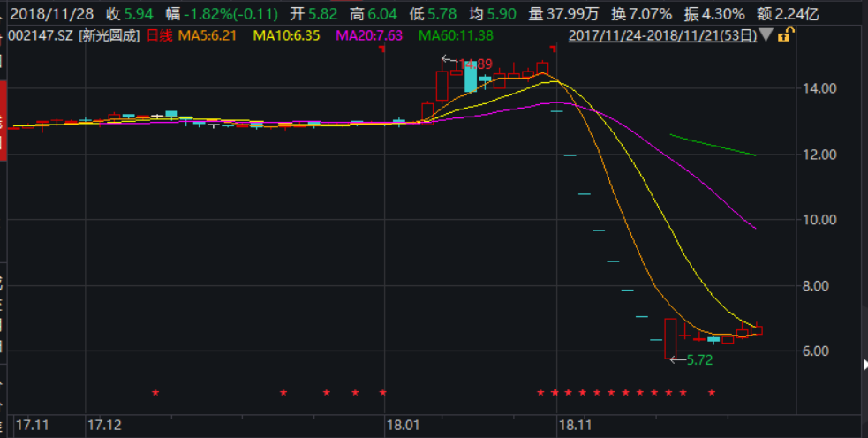Click the green MA60 line segment
This screenshot has width=868, height=438.
pos(713,145)
